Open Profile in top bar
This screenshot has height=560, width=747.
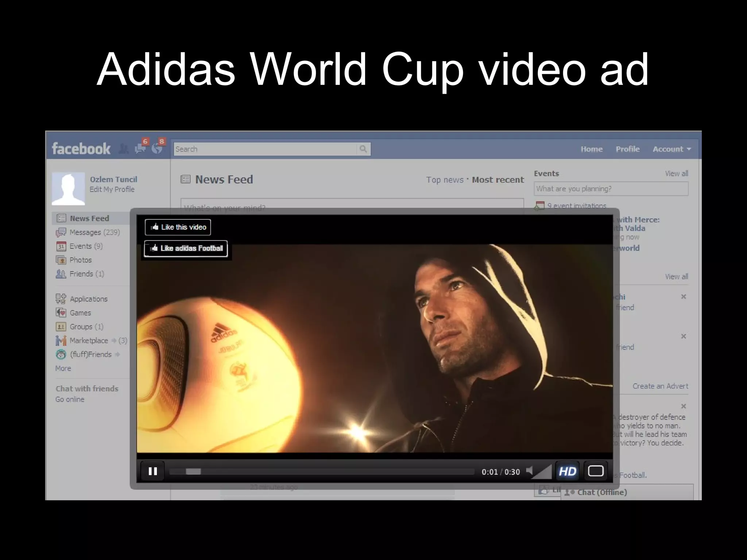tap(628, 149)
